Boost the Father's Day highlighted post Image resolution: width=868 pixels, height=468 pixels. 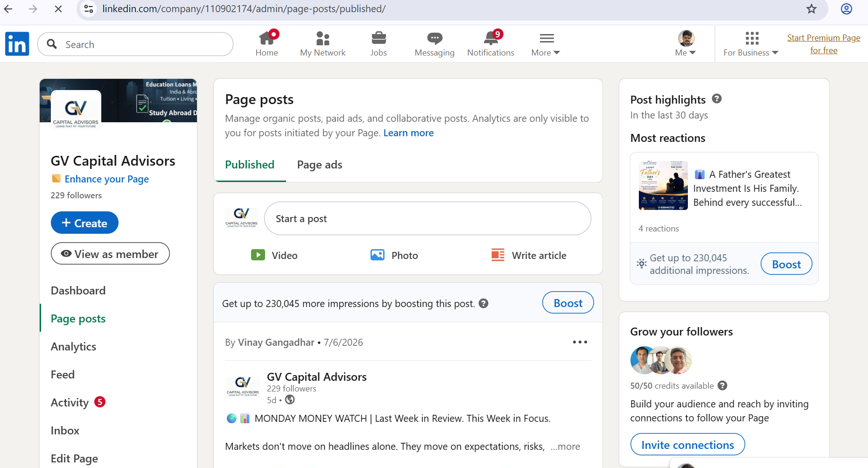pyautogui.click(x=786, y=264)
